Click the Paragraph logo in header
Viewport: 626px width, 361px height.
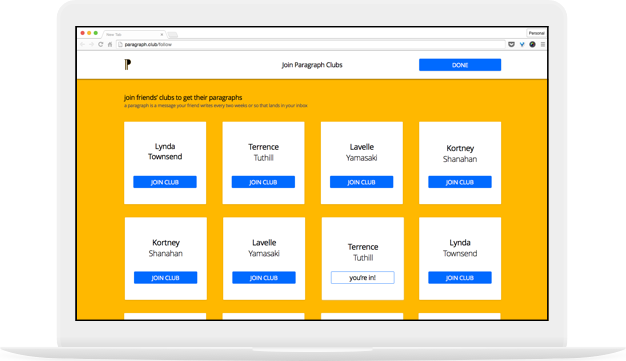pos(127,64)
